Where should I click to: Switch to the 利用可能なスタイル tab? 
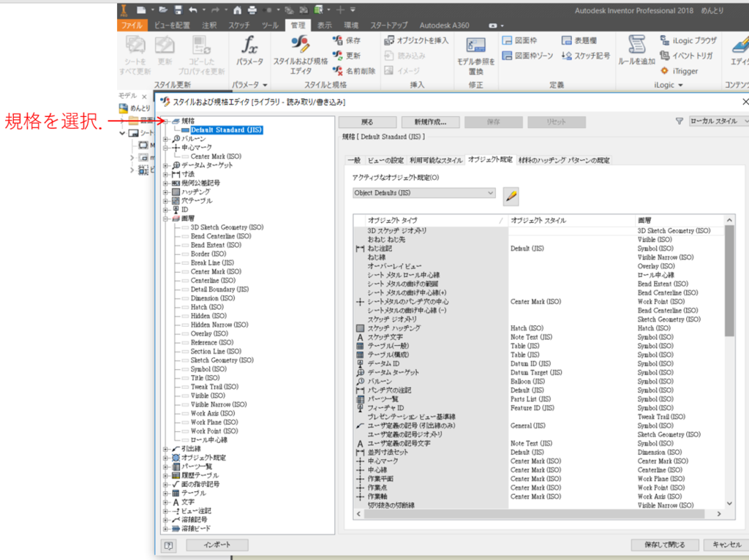coord(436,160)
